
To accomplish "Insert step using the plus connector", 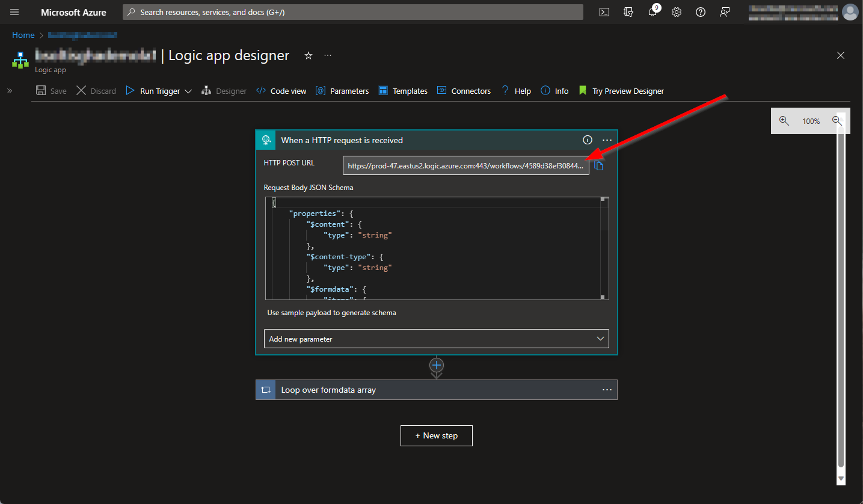I will 437,365.
